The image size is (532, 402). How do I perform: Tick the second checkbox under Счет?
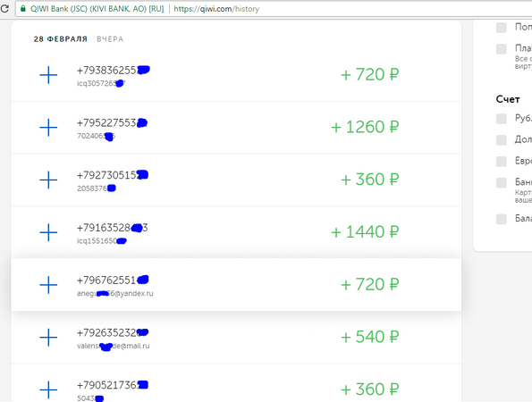pyautogui.click(x=501, y=140)
